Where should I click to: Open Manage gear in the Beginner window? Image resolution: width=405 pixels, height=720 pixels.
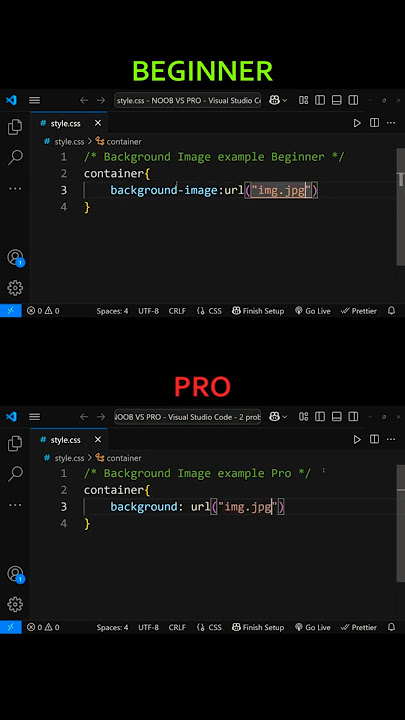tap(15, 288)
